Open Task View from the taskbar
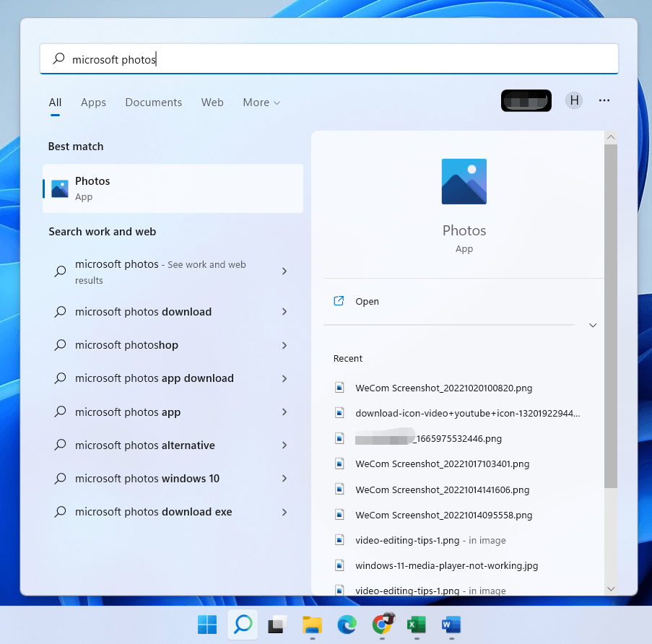 pyautogui.click(x=277, y=625)
